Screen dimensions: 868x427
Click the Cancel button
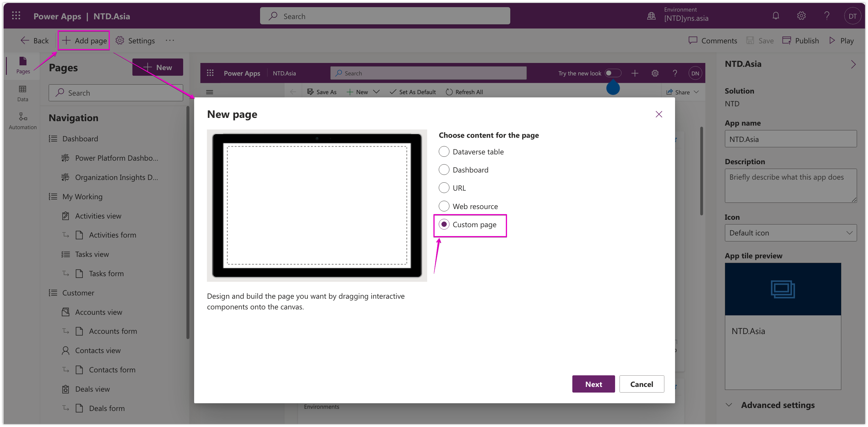tap(641, 384)
